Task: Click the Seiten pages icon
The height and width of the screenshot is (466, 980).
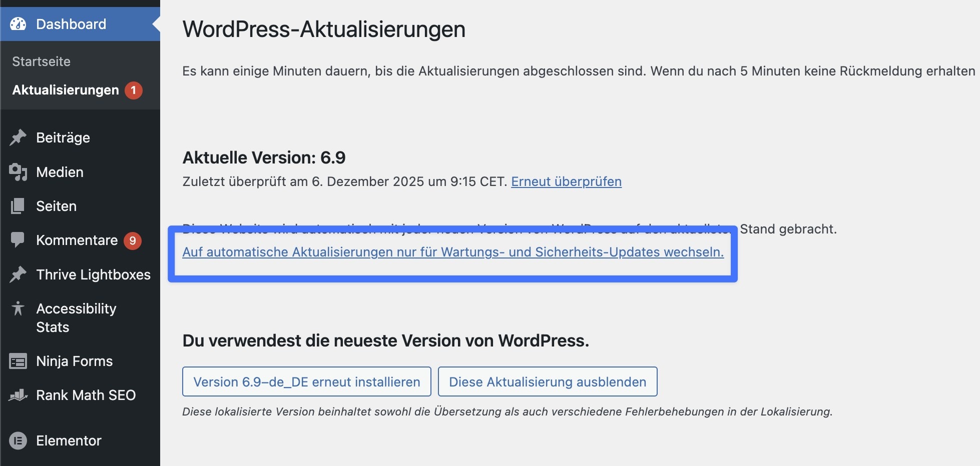Action: coord(19,205)
